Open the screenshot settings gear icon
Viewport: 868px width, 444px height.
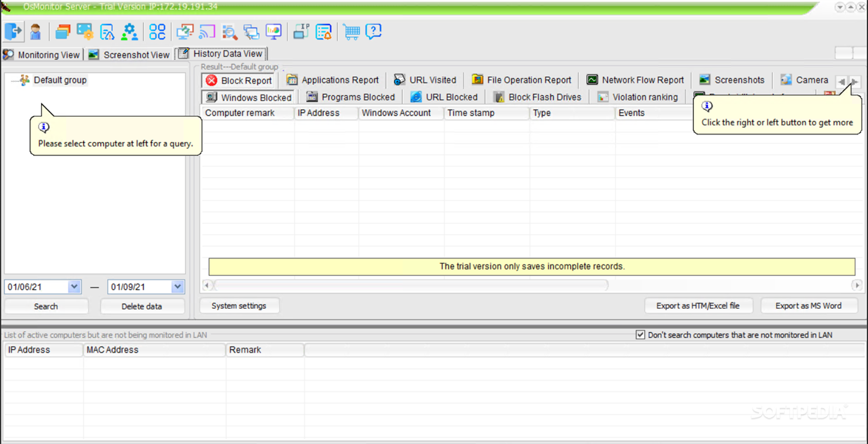(x=85, y=31)
